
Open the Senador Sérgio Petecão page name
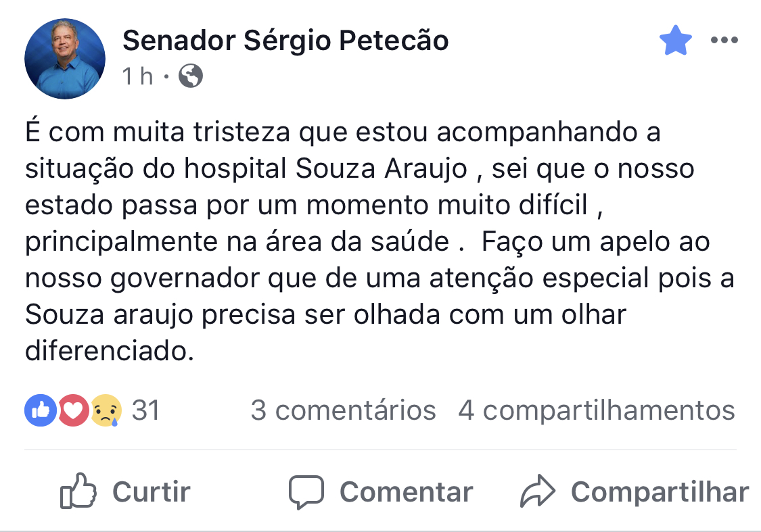(x=285, y=41)
